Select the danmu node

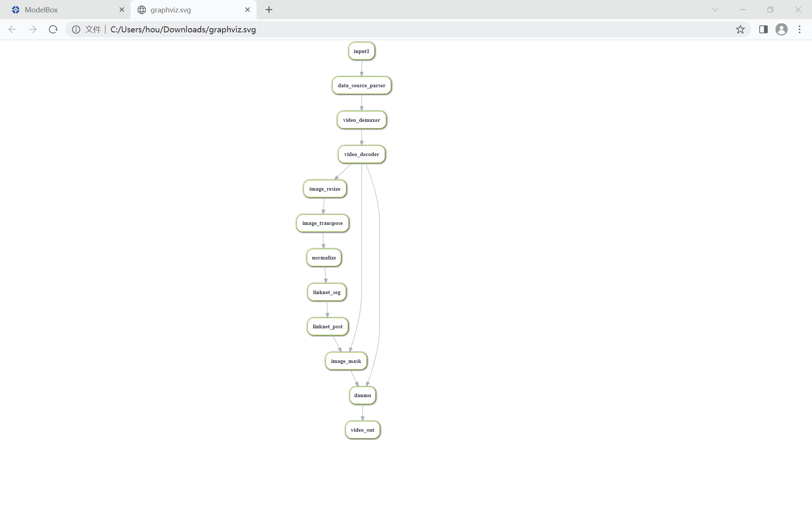coord(362,395)
